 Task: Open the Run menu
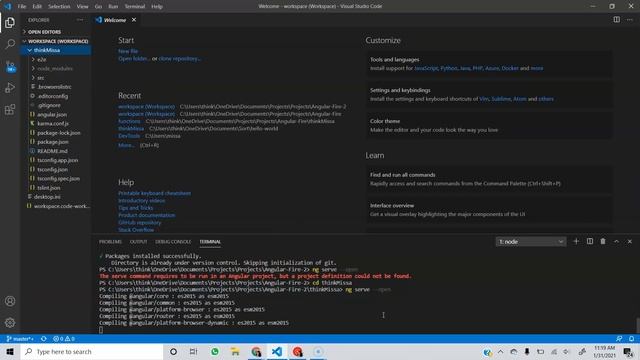pyautogui.click(x=113, y=7)
